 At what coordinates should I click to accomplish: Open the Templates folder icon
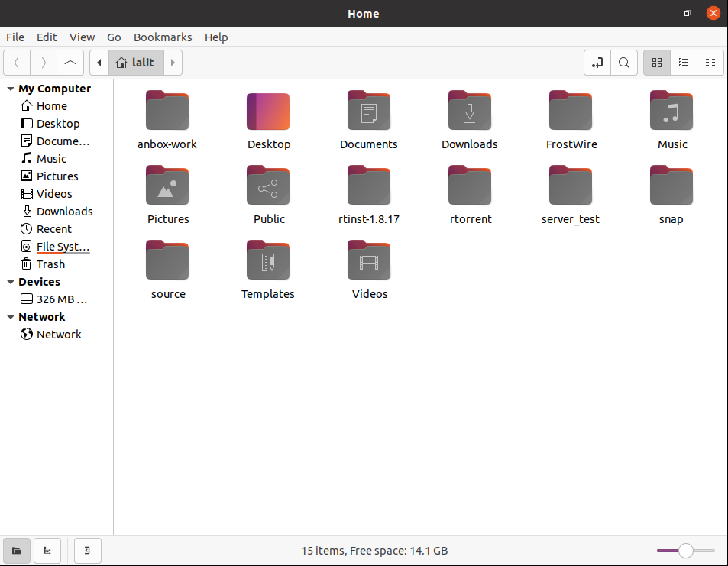point(268,261)
